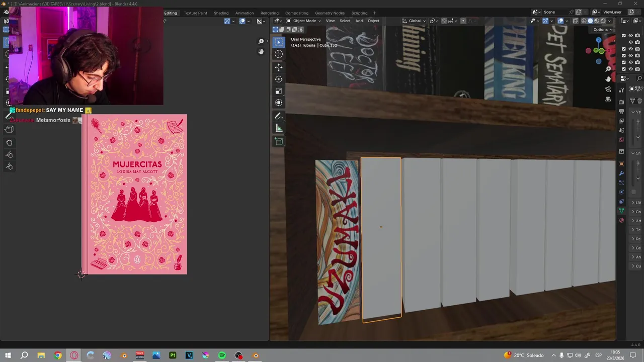Open the Material properties tab
Viewport: 644px width, 362px height.
point(621,220)
